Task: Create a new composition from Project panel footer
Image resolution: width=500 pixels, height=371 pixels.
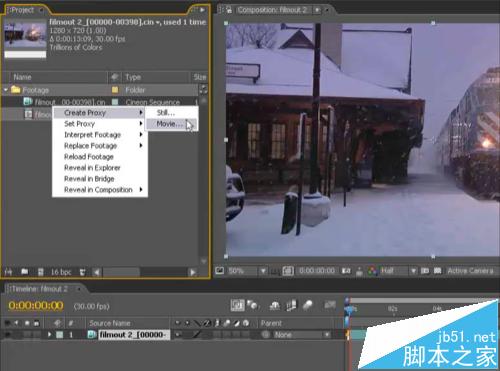Action: (x=40, y=272)
